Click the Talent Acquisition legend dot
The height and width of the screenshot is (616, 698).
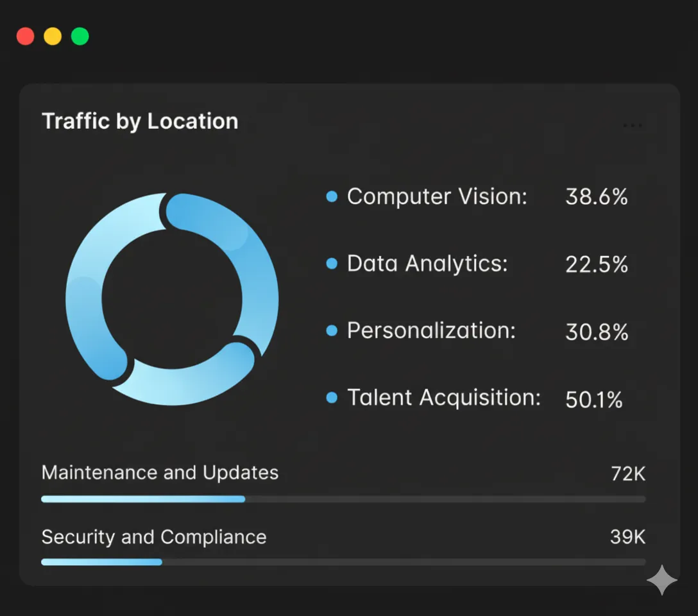[332, 398]
